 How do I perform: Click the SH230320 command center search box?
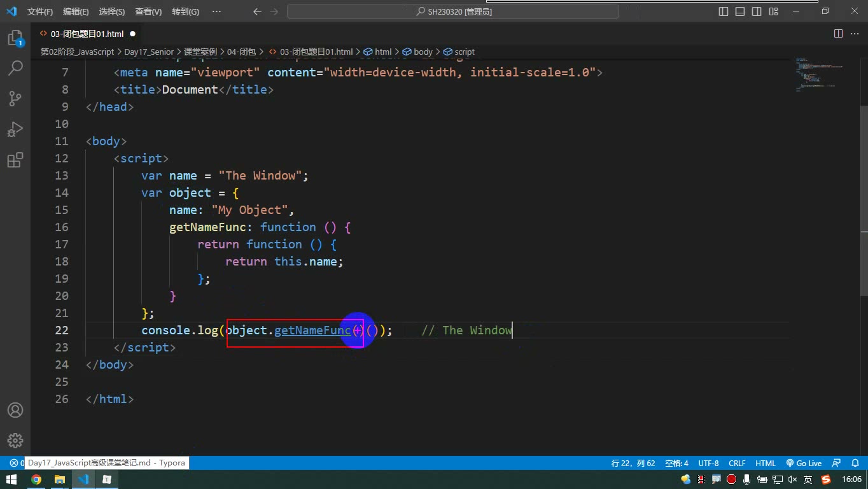click(453, 11)
